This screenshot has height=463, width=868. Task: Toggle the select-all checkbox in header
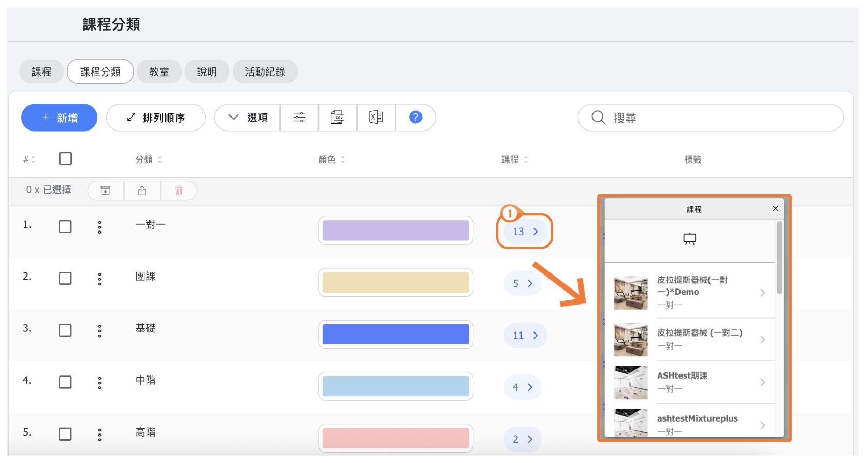[65, 158]
